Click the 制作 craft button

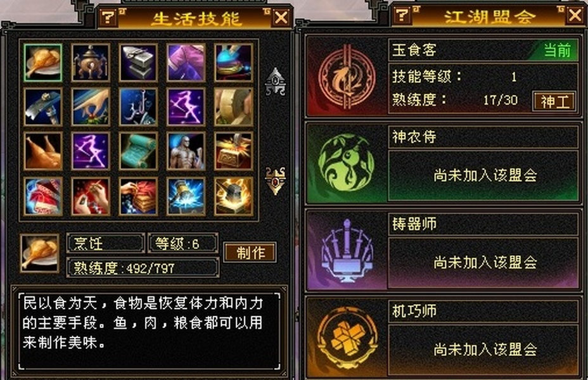click(250, 252)
